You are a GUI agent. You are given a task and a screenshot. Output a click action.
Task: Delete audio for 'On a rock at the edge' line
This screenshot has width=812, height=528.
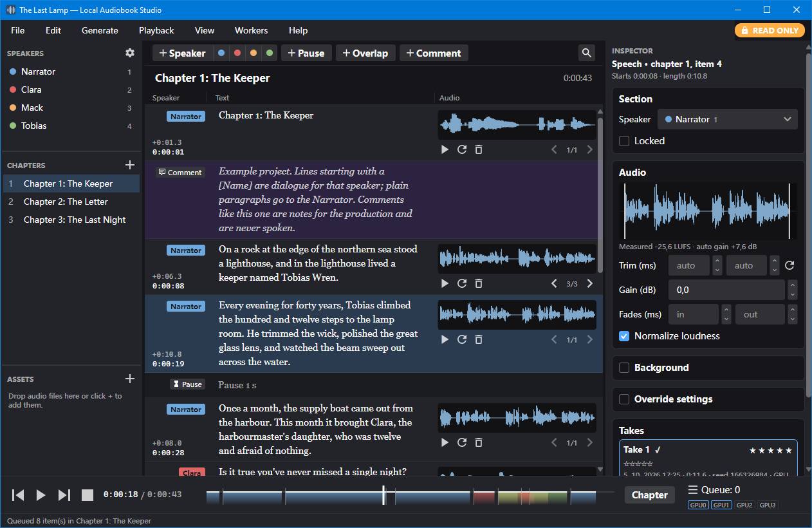(x=479, y=283)
